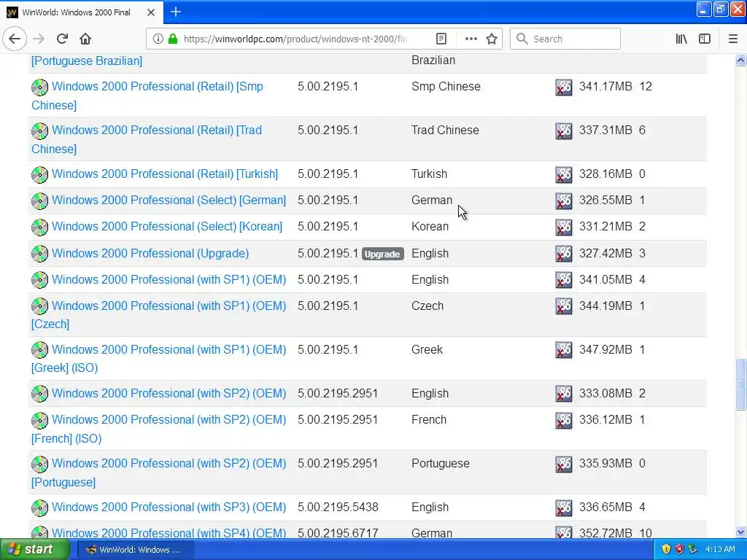Open the browser home page

tap(85, 39)
